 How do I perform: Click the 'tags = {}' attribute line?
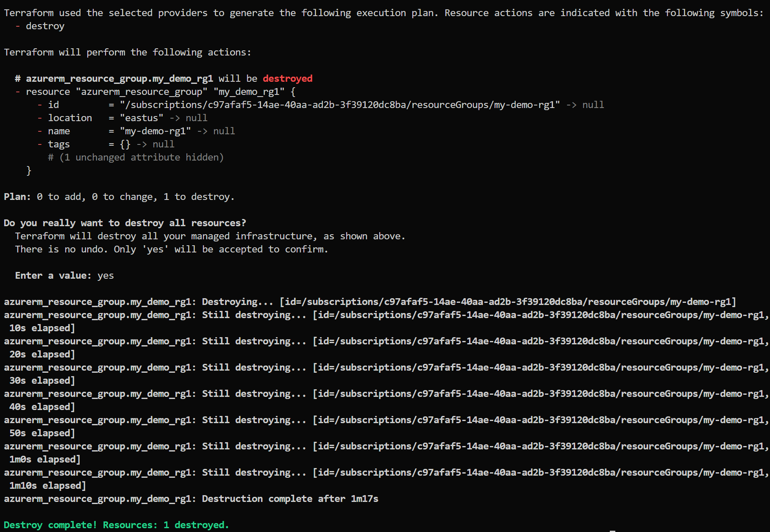[106, 144]
